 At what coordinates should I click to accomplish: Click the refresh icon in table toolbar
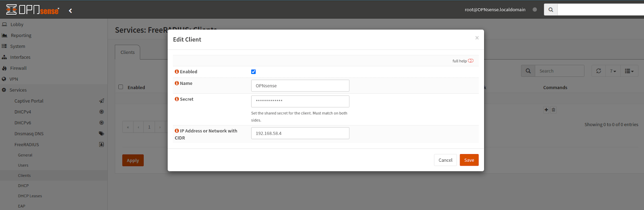click(x=599, y=71)
